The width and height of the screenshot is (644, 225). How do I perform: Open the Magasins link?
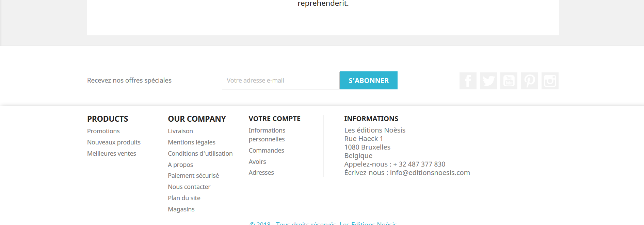pos(181,209)
